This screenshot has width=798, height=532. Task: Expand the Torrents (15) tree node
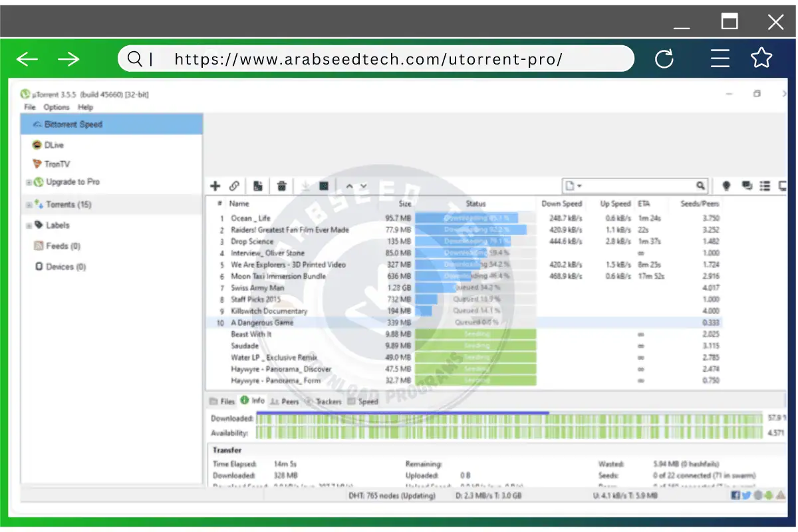tap(29, 205)
